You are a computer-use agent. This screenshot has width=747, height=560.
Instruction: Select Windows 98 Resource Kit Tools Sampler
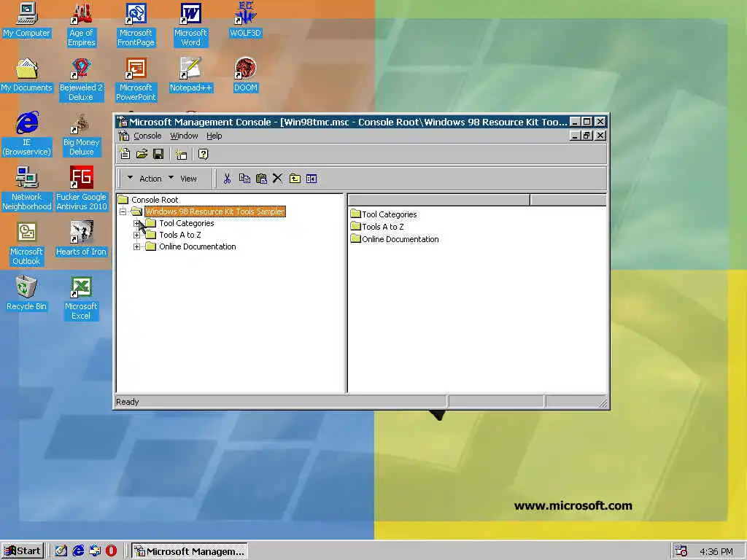coord(215,211)
